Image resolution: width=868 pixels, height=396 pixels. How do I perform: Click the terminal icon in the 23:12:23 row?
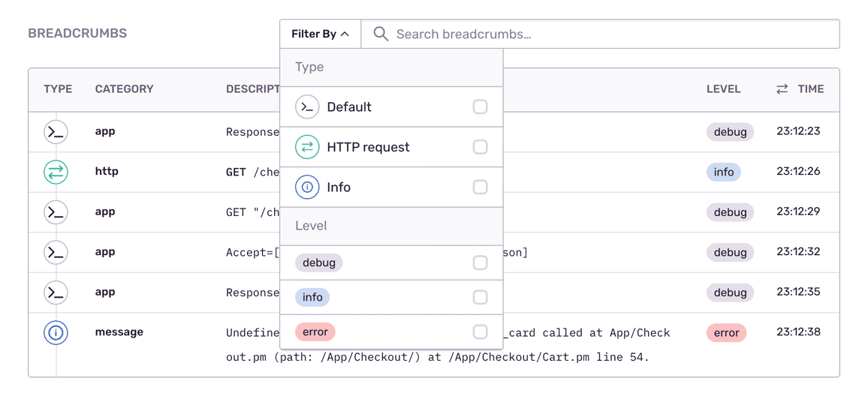click(56, 132)
